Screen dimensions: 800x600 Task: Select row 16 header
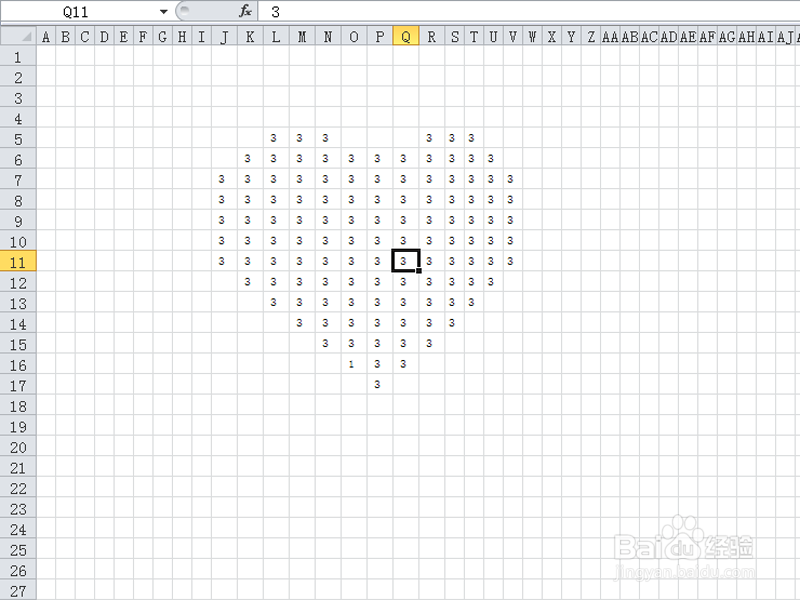[18, 365]
